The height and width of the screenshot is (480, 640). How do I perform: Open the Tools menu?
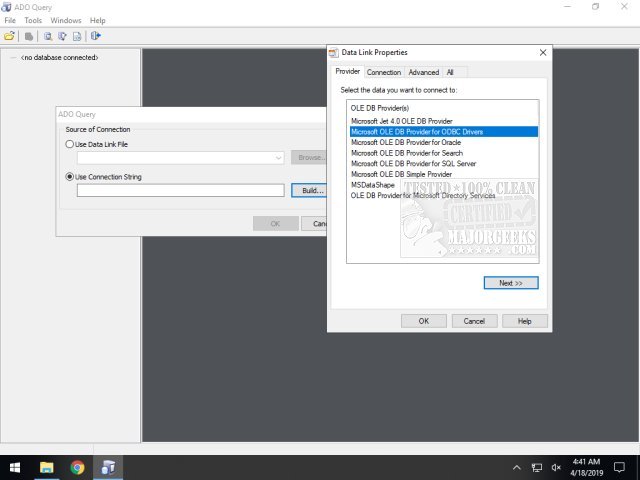coord(33,20)
